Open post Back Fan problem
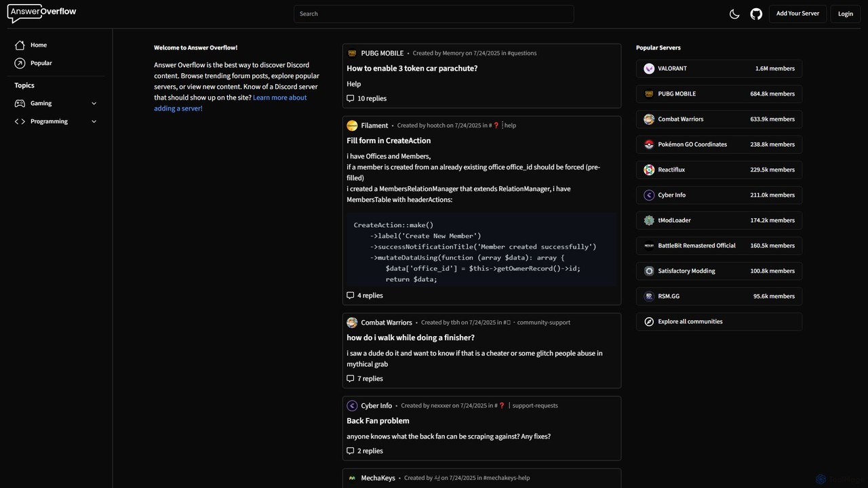The image size is (868, 488). pos(378,421)
